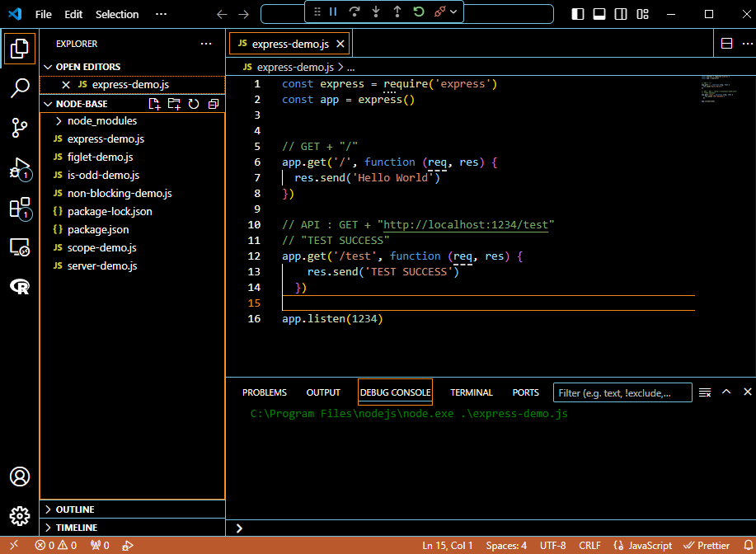Viewport: 756px width, 554px height.
Task: Close the express-demo.js editor tab
Action: coord(340,44)
